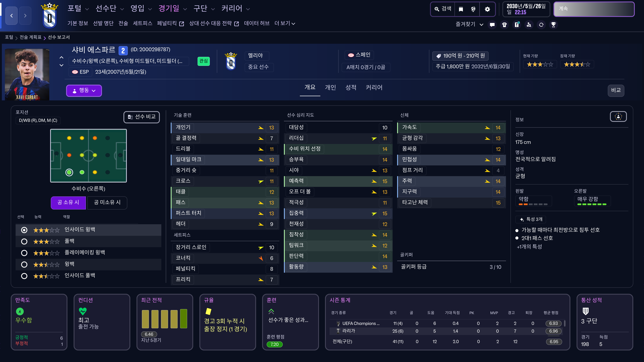
Task: Select the 풀백 role radio button
Action: click(24, 242)
